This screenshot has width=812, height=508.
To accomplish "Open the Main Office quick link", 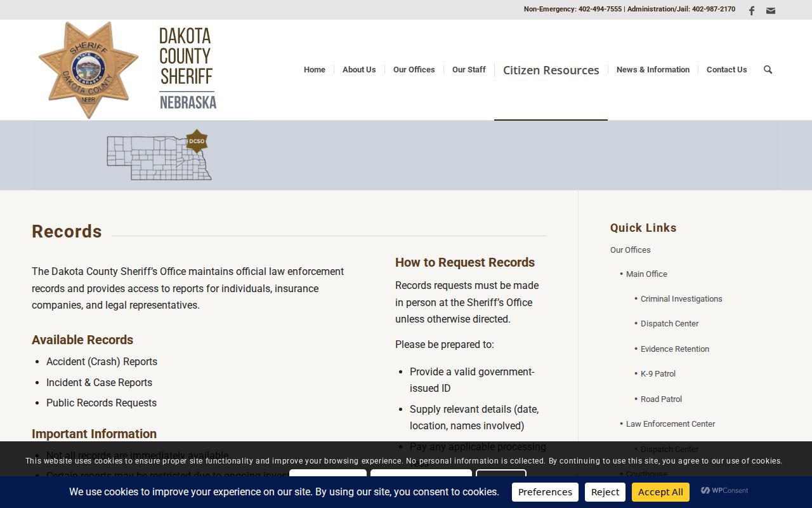I will coord(646,274).
